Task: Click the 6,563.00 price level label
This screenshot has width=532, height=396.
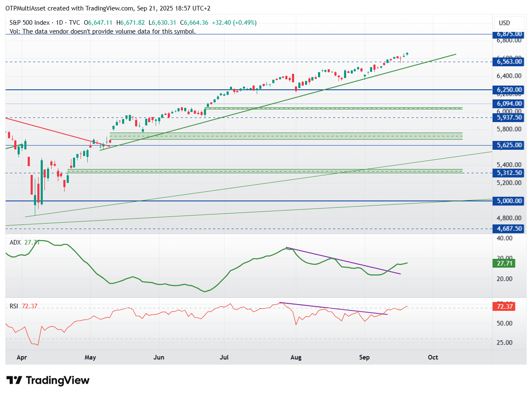Action: coord(509,62)
